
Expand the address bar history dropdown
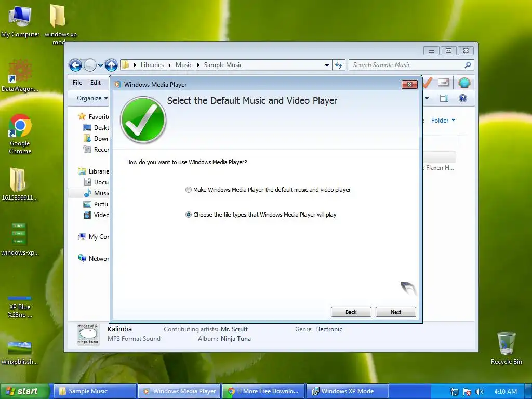click(x=327, y=65)
